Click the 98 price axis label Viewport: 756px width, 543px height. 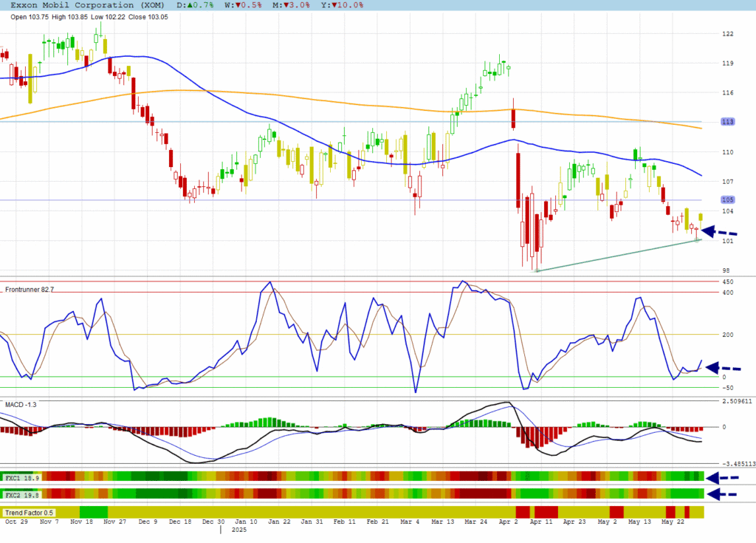click(x=726, y=270)
